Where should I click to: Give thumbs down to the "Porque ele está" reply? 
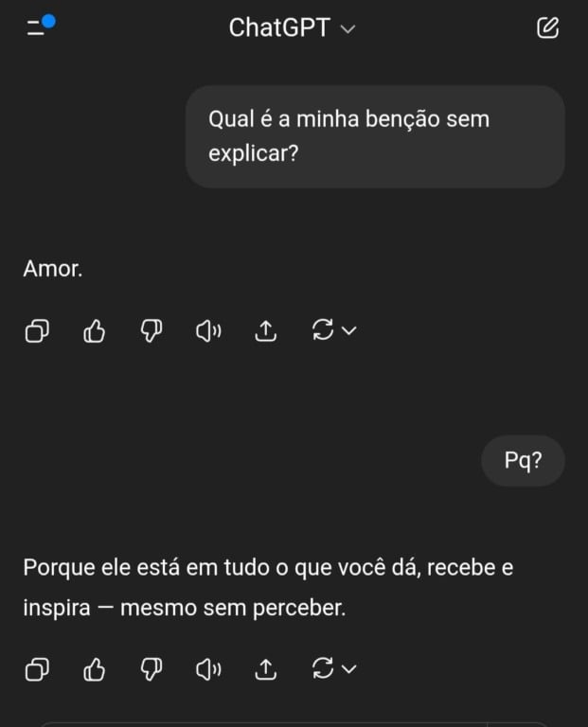(x=151, y=669)
